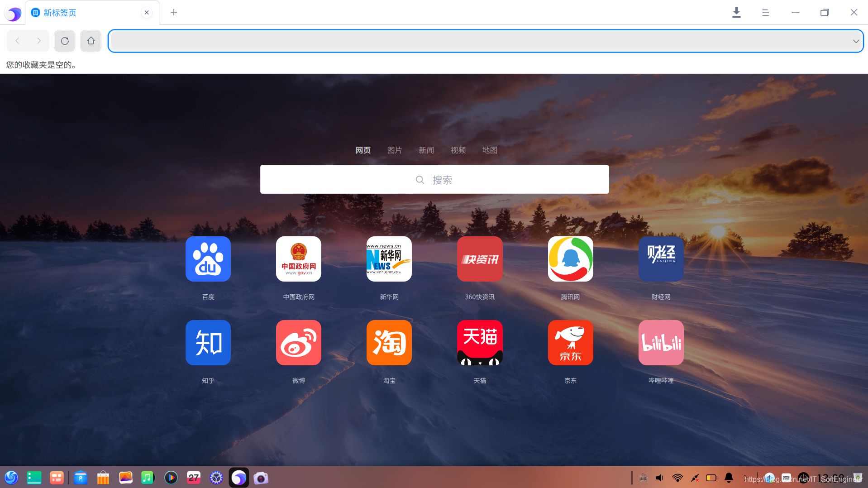Open the app store bag dock icon

[103, 478]
